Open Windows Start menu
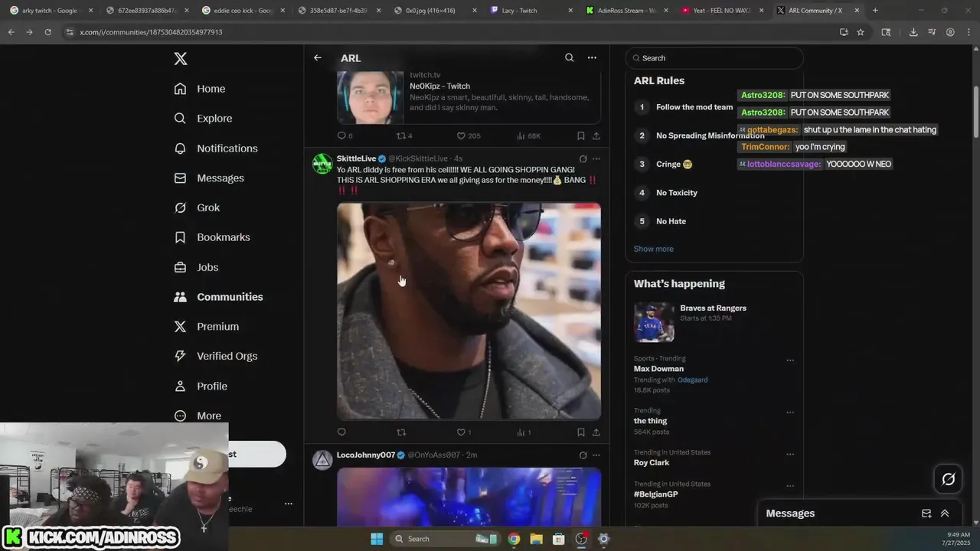980x551 pixels. tap(377, 539)
